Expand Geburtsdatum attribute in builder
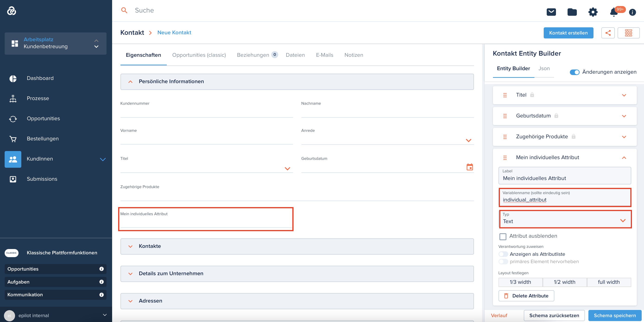This screenshot has width=644, height=322. (624, 116)
